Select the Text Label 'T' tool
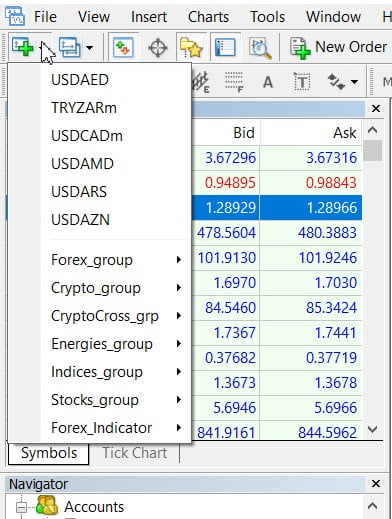 [x=302, y=82]
